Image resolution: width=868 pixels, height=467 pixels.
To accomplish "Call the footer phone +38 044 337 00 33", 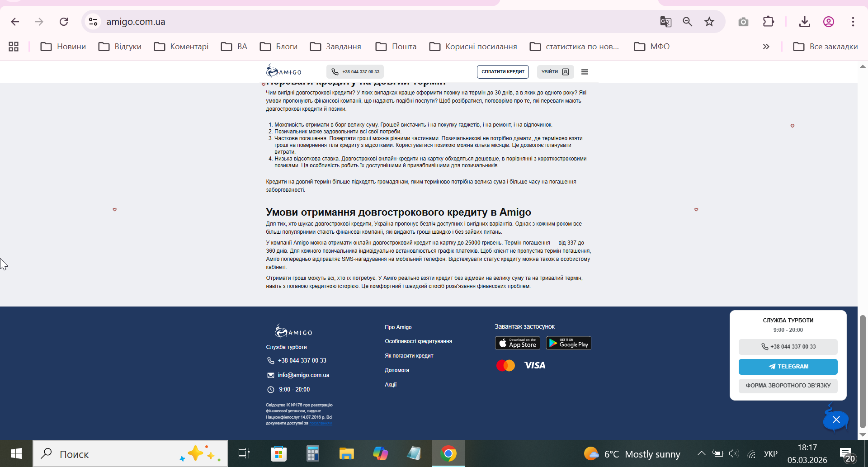I will tap(297, 360).
